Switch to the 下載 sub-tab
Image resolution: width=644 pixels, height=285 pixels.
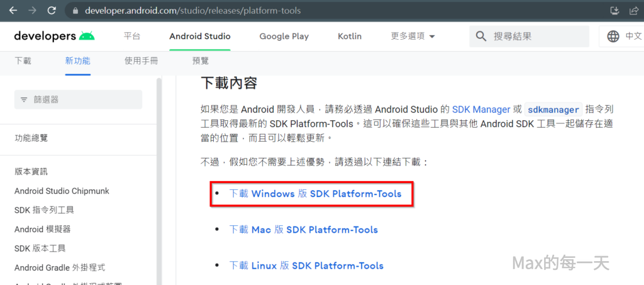point(23,61)
